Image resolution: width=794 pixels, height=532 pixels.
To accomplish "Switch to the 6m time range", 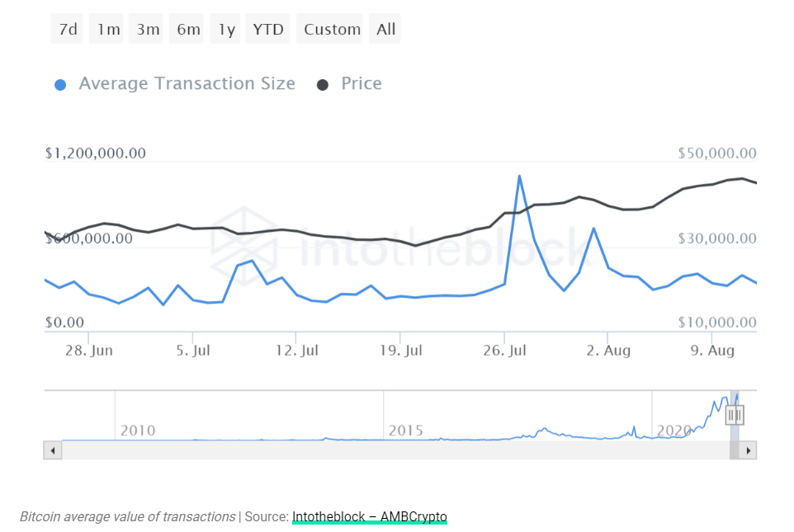I will pos(187,30).
